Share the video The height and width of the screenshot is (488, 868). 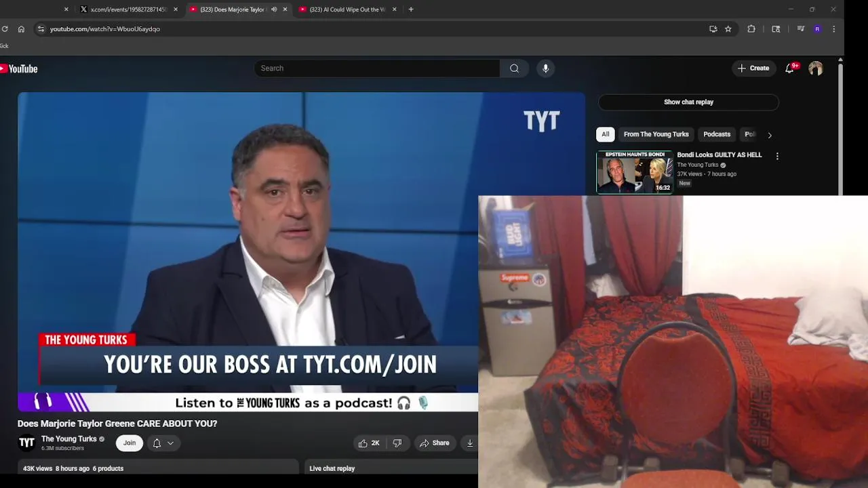(x=434, y=443)
